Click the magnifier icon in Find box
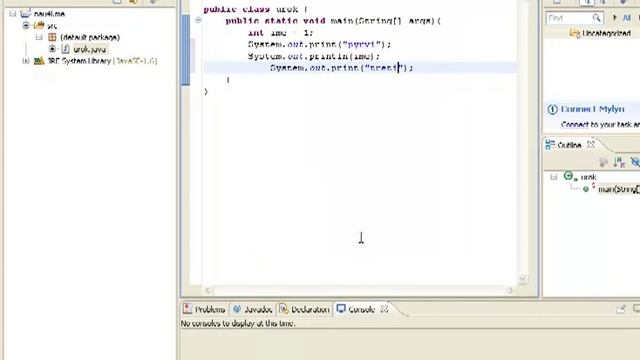The image size is (640, 360). pos(596,18)
